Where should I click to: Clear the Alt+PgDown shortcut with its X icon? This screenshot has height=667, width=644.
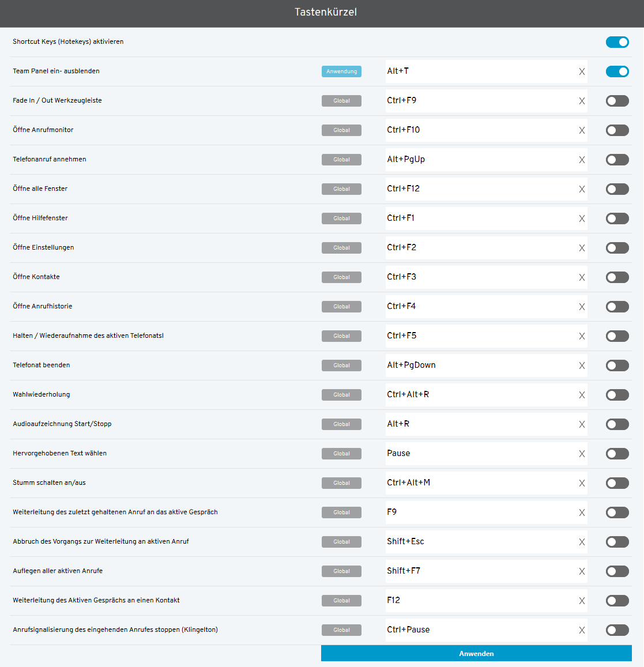(582, 365)
